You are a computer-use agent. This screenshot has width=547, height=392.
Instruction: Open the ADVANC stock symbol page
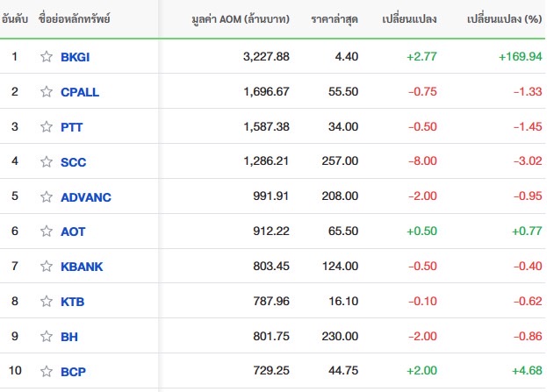pos(86,197)
